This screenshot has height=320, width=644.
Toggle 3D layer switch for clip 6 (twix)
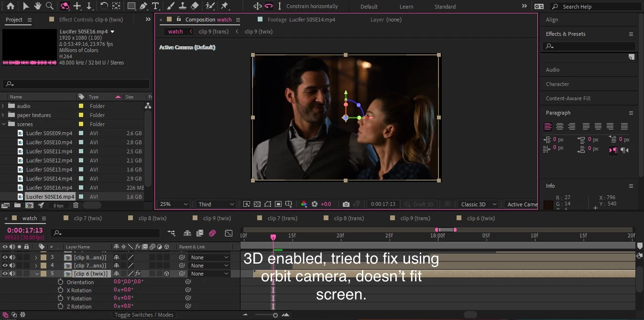tap(166, 274)
